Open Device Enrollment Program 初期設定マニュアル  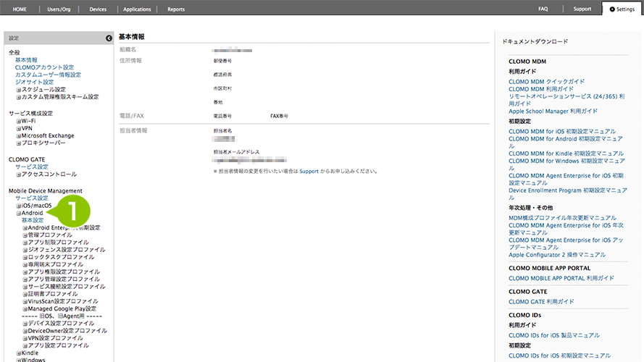568,194
